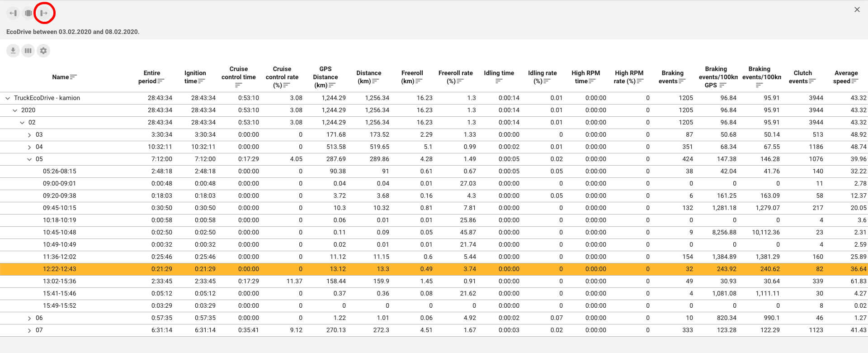Collapse the day 05 group
The height and width of the screenshot is (353, 868).
(x=29, y=159)
